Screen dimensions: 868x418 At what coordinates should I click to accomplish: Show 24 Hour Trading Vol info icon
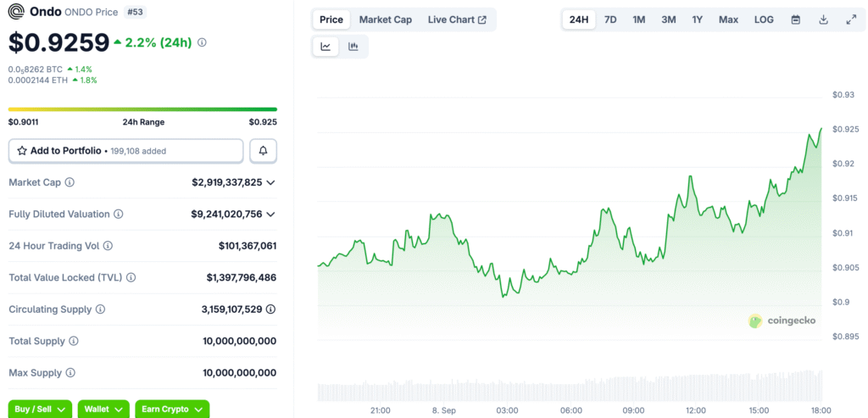click(x=108, y=246)
